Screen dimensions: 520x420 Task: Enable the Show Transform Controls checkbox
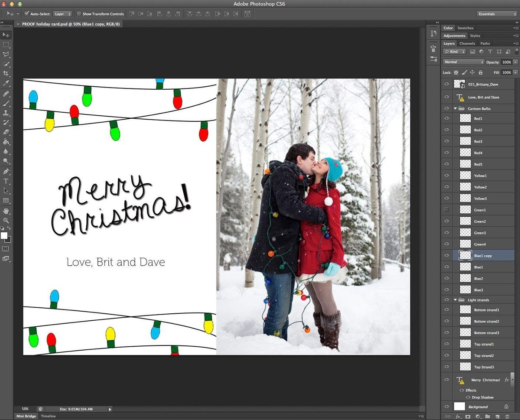(x=78, y=14)
